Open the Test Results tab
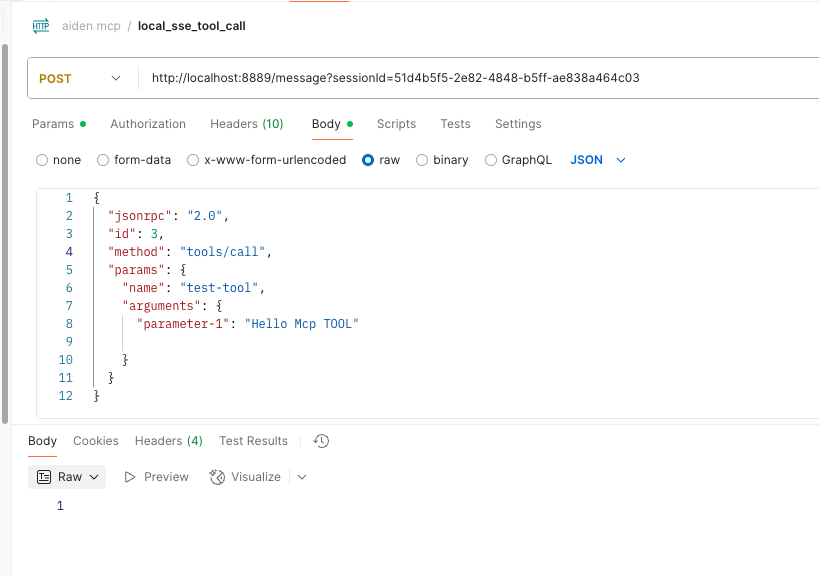 [253, 441]
